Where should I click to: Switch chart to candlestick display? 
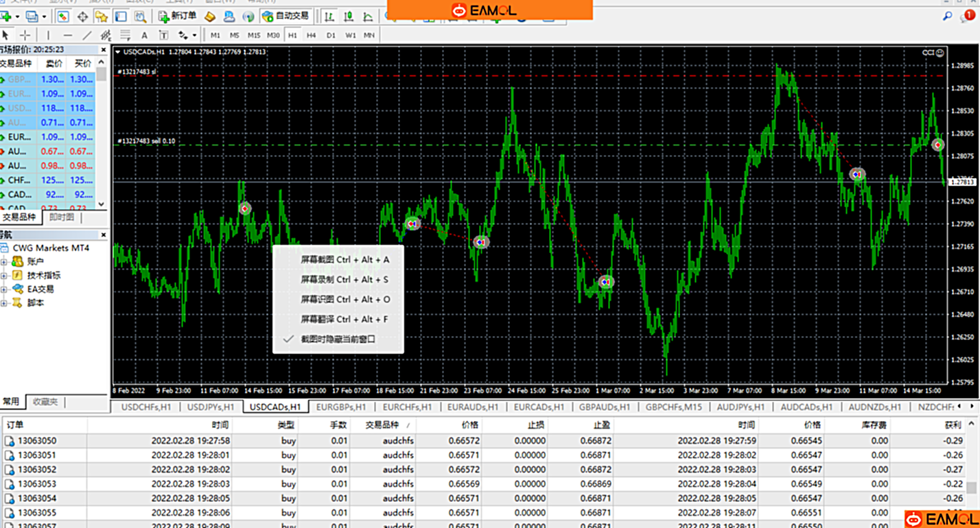[349, 16]
